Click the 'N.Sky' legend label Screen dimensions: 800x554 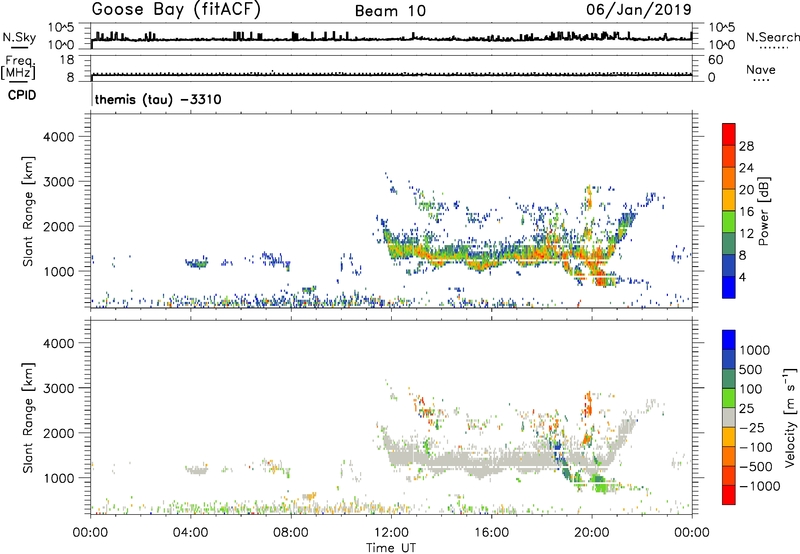coord(19,37)
